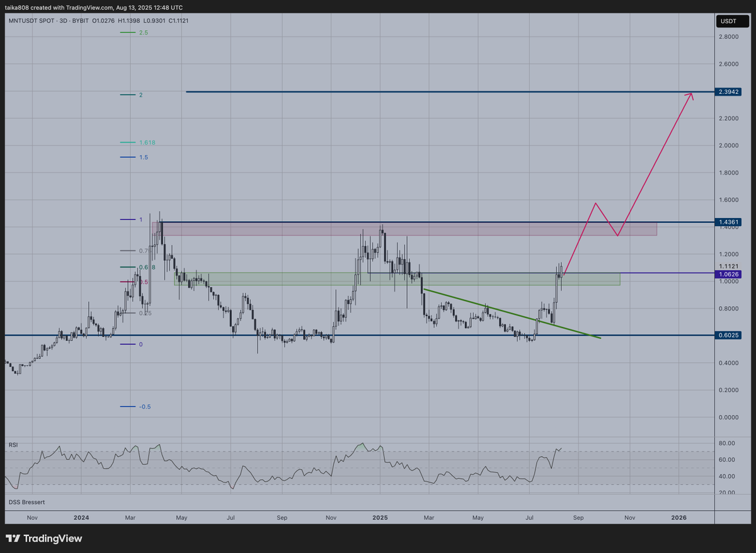Click the Fibonacci 0 level label
Viewport: 756px width, 553px height.
point(140,344)
